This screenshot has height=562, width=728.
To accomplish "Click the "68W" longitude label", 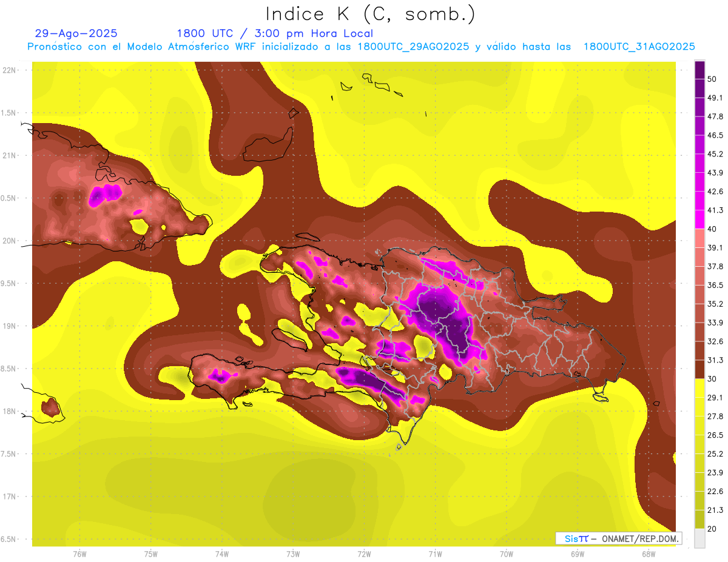I will (x=649, y=554).
